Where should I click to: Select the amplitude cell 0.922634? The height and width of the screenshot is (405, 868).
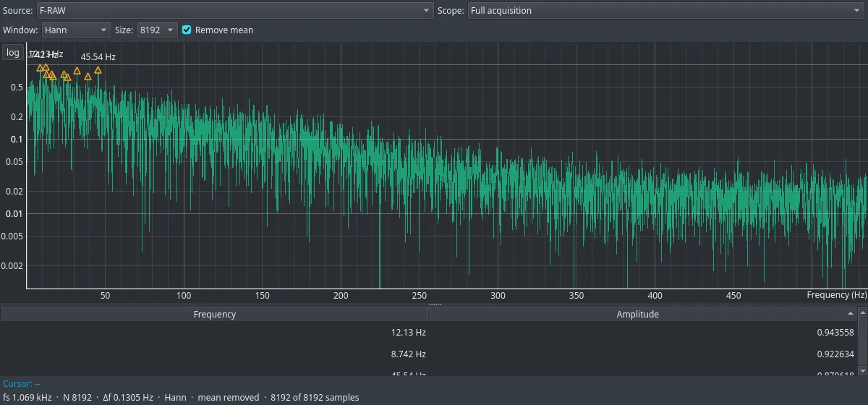tap(642, 354)
